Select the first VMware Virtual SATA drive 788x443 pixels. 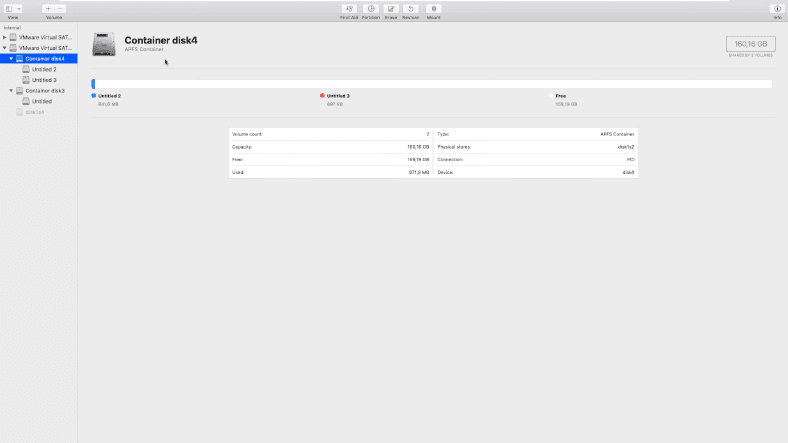pyautogui.click(x=45, y=37)
